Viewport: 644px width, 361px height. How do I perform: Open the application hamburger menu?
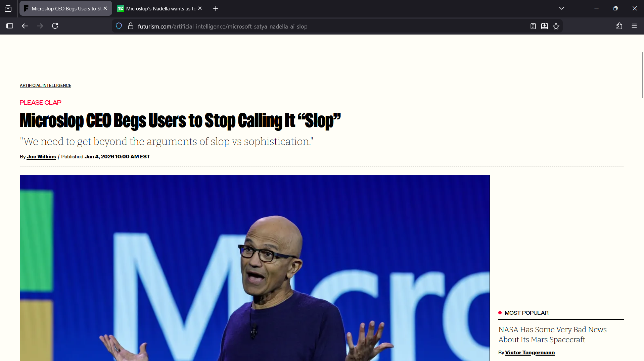(635, 26)
